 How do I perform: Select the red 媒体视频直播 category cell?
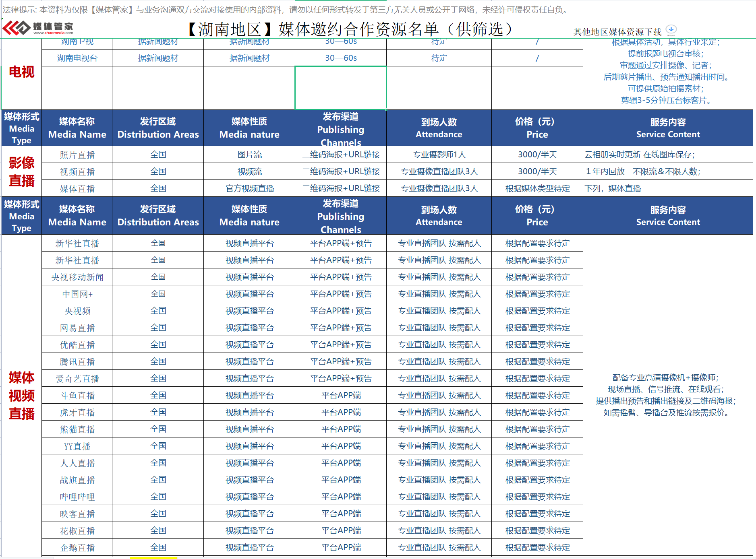pyautogui.click(x=22, y=396)
